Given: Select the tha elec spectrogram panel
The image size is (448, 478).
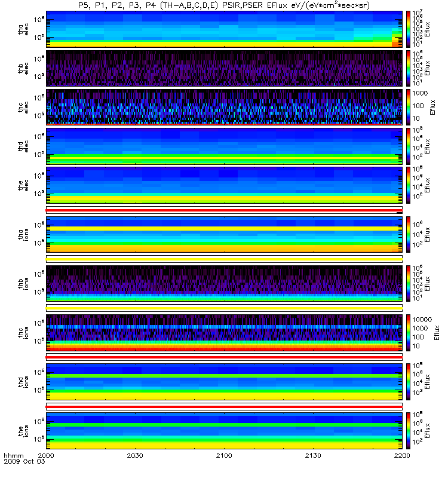Looking at the screenshot, I should point(224,29).
